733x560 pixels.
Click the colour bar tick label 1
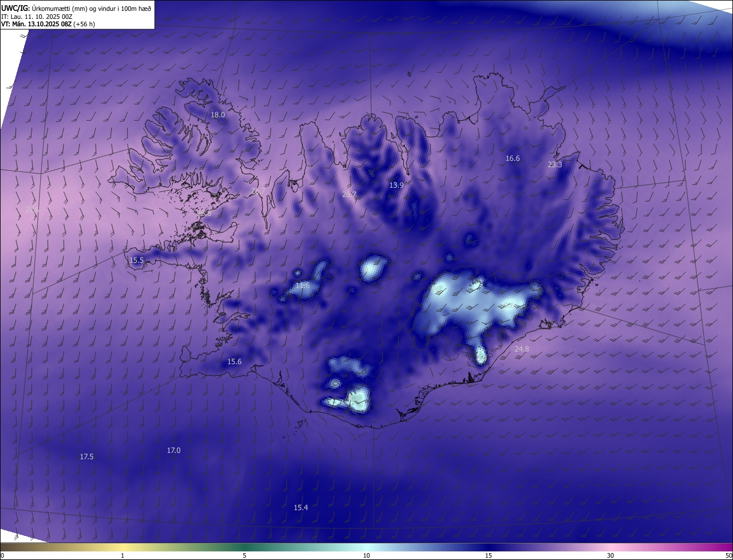click(123, 555)
